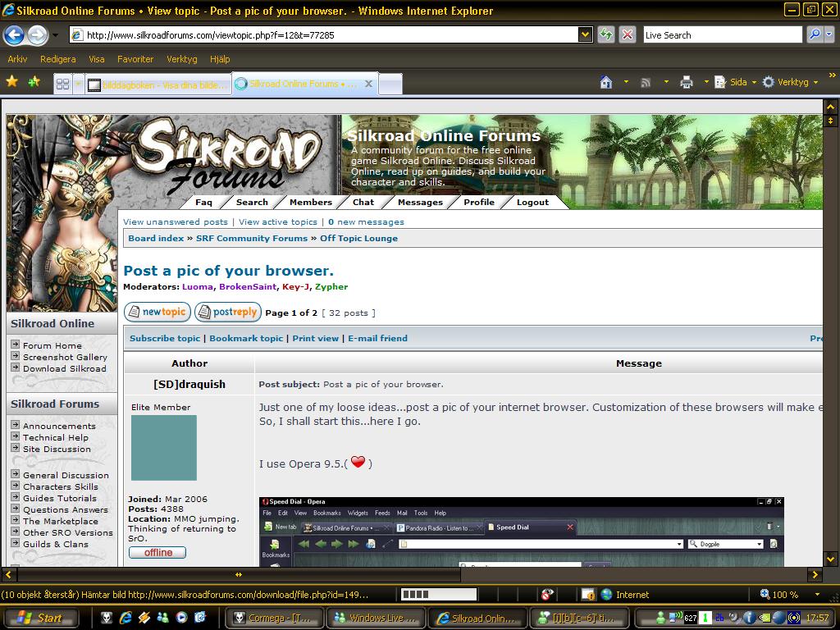Click the Print icon in toolbar
This screenshot has width=840, height=630.
tap(687, 82)
